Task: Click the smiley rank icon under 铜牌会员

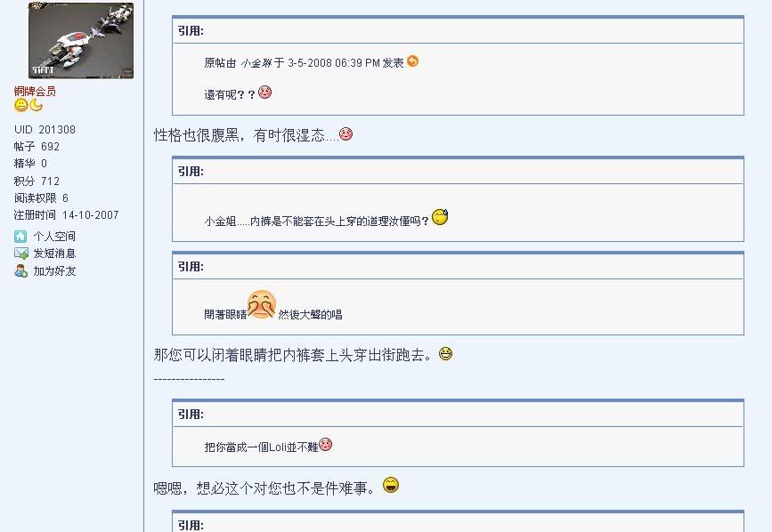Action: [21, 105]
